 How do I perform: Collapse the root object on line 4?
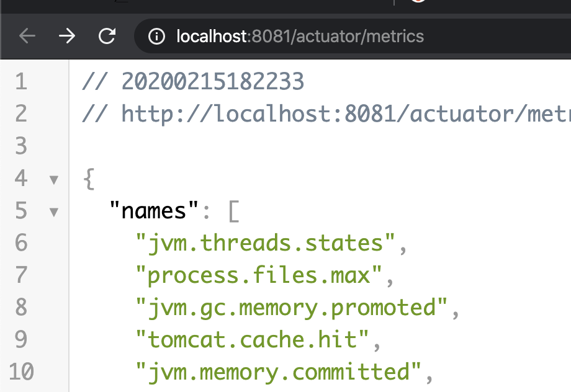[x=54, y=179]
